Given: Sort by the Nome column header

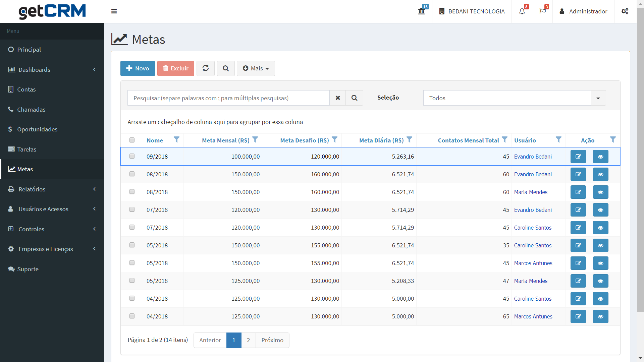Looking at the screenshot, I should (155, 140).
